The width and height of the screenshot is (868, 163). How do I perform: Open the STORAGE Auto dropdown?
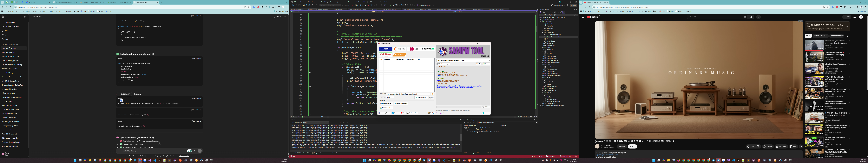(390, 97)
